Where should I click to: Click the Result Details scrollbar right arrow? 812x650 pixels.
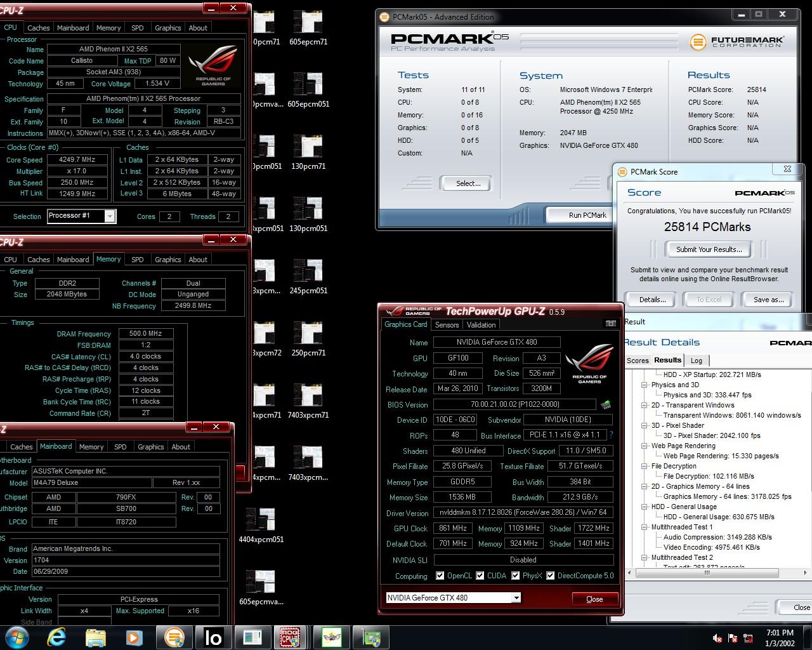coord(807,573)
